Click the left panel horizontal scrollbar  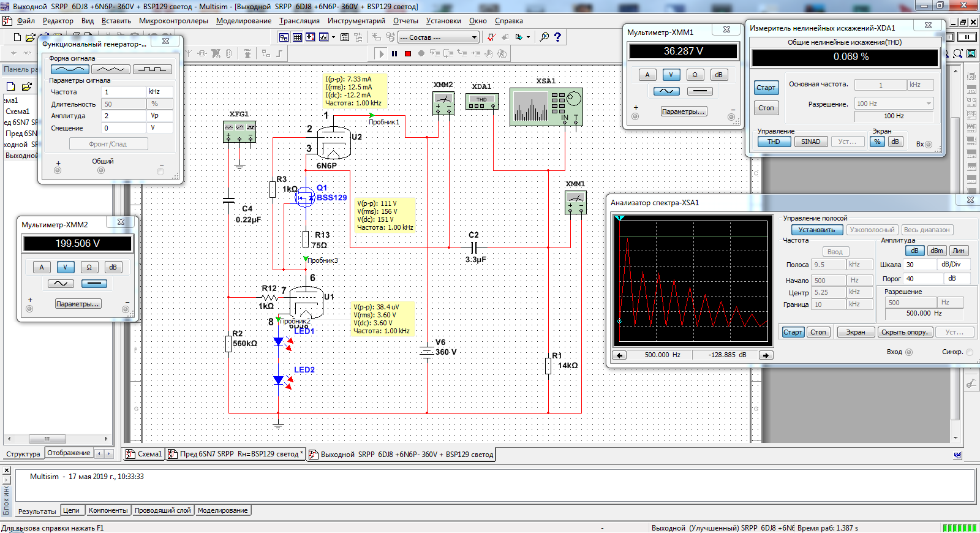click(58, 439)
